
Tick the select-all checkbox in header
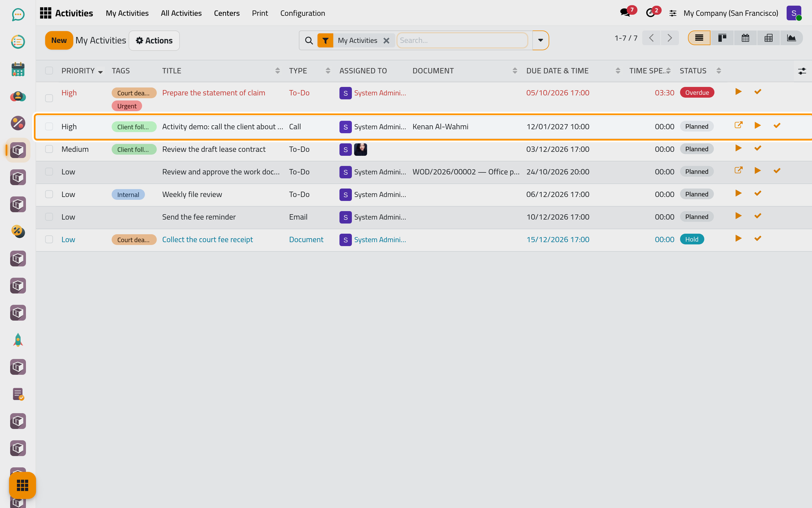coord(49,71)
